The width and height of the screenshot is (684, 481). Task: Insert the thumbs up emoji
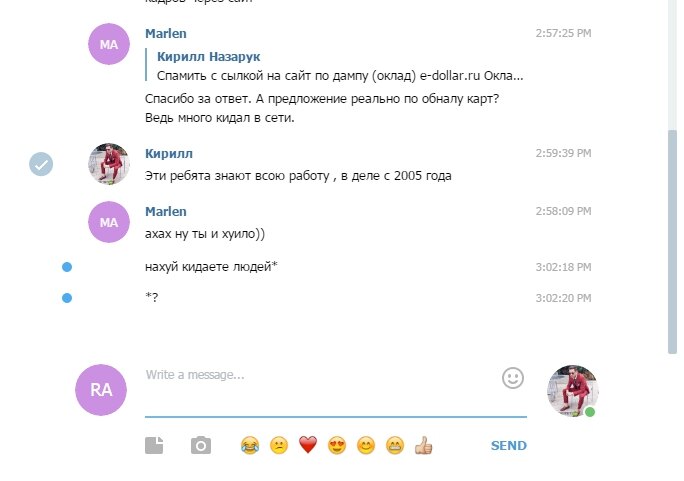(x=423, y=446)
